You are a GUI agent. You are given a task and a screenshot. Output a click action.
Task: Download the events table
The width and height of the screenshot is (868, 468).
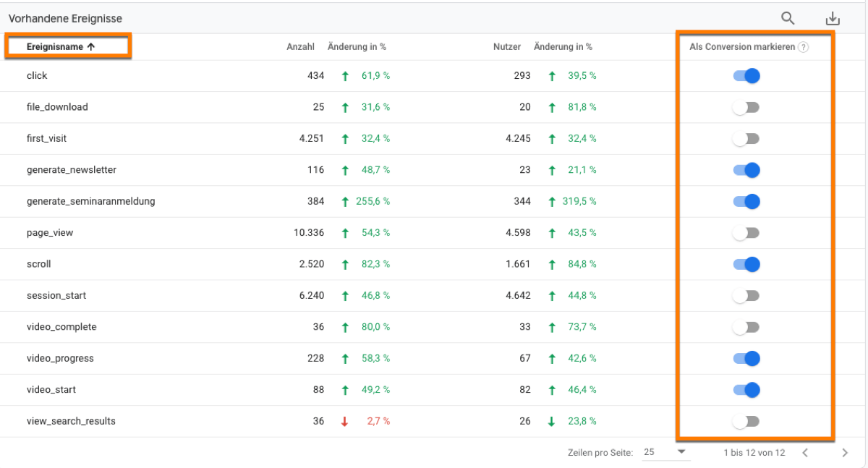pyautogui.click(x=833, y=18)
